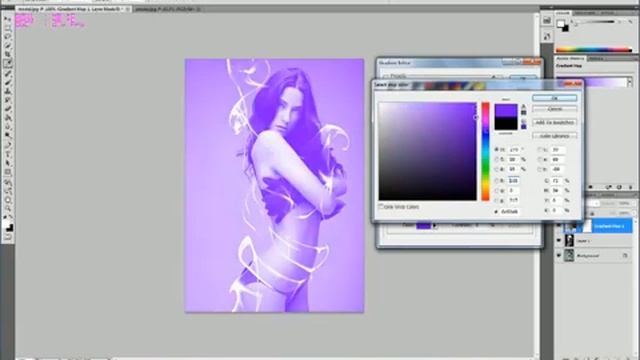This screenshot has width=640, height=360.
Task: Select the R (red) radio button
Action: (x=496, y=180)
